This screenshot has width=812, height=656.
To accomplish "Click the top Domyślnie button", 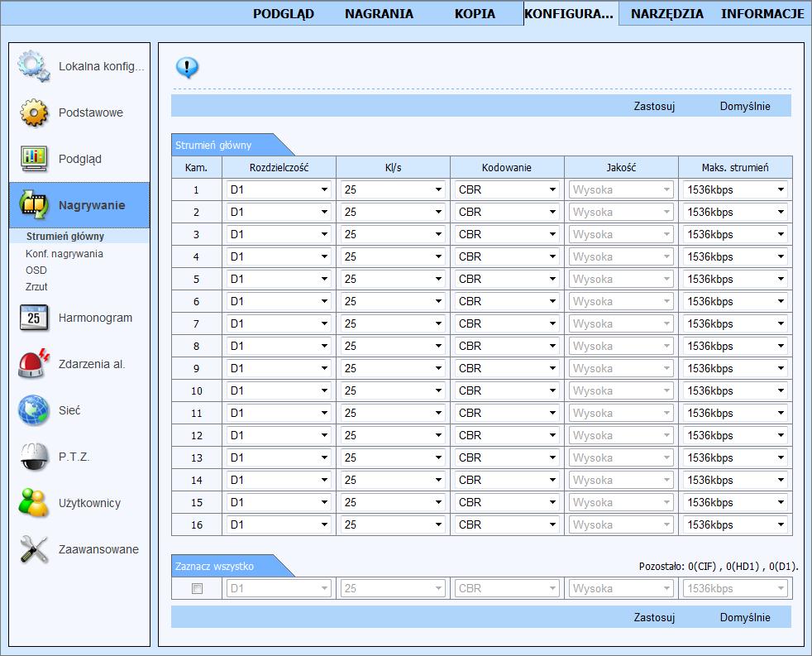I will pos(745,106).
